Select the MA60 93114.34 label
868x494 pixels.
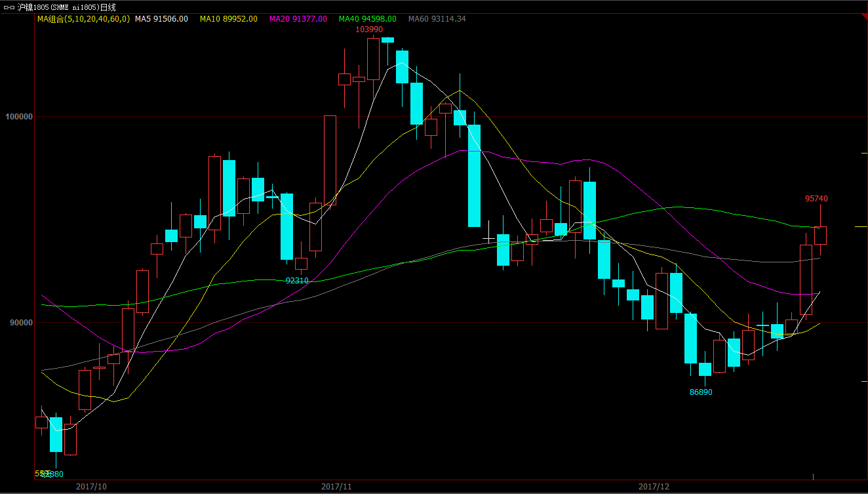[x=437, y=19]
